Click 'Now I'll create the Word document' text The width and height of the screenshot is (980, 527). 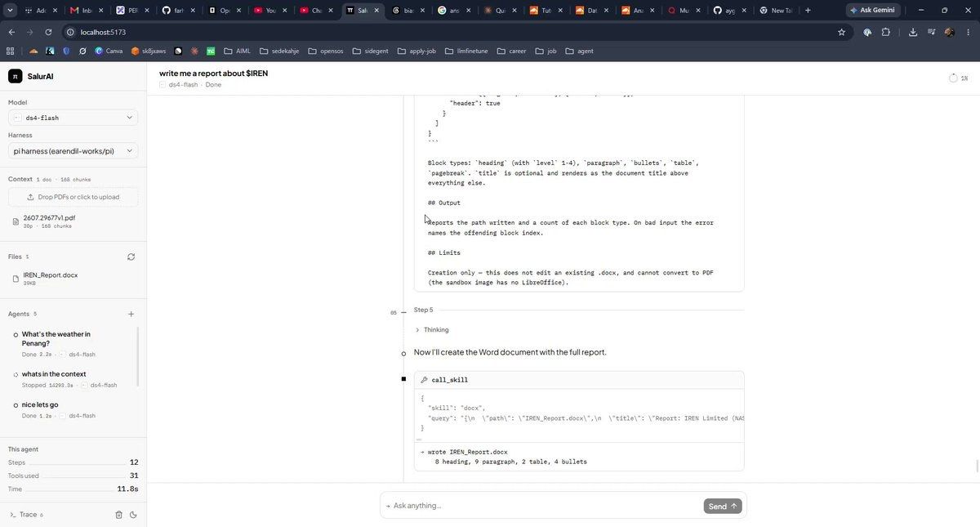pyautogui.click(x=510, y=352)
